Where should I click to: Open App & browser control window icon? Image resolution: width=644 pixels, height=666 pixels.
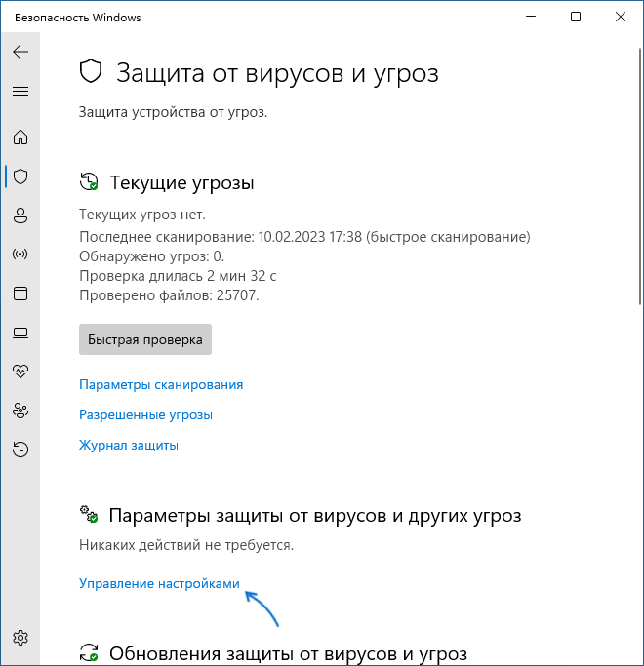click(20, 294)
